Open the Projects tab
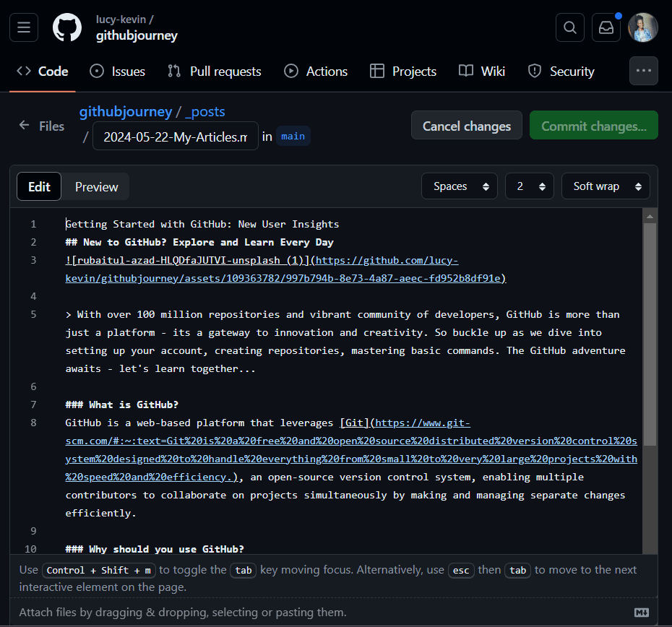Viewport: 672px width, 627px height. [403, 71]
